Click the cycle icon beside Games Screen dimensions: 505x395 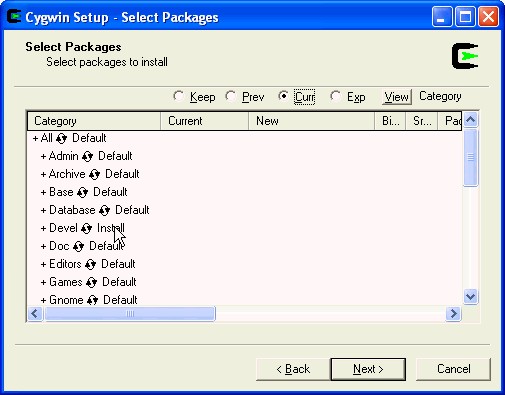(91, 282)
